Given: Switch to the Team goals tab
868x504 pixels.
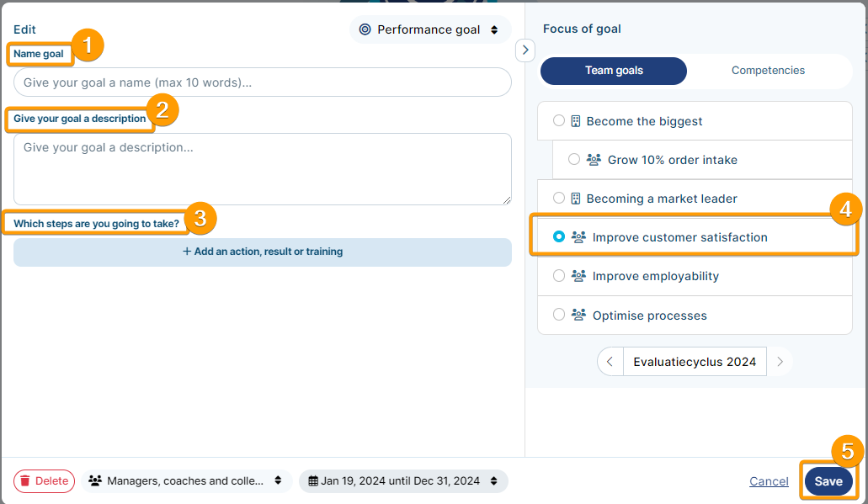Looking at the screenshot, I should 614,71.
